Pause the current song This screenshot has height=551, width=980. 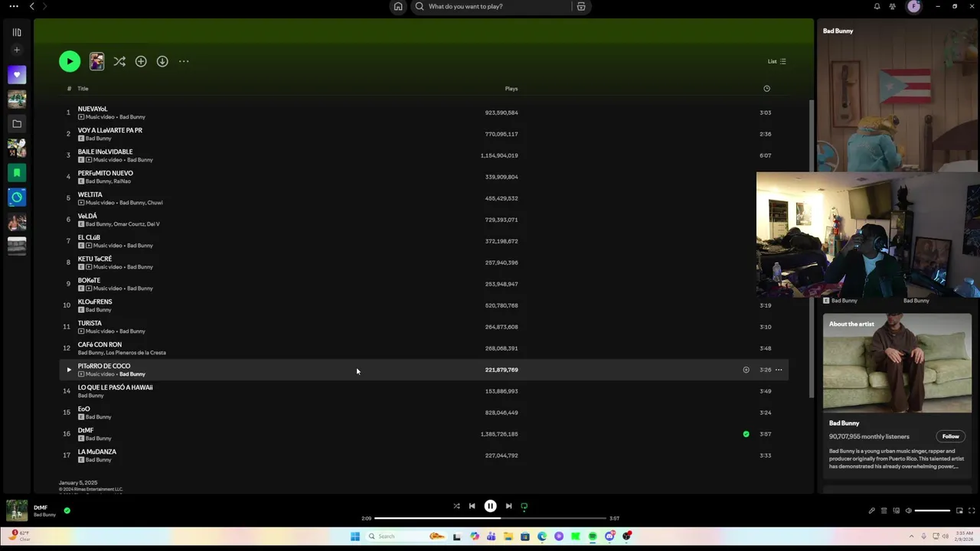point(490,506)
